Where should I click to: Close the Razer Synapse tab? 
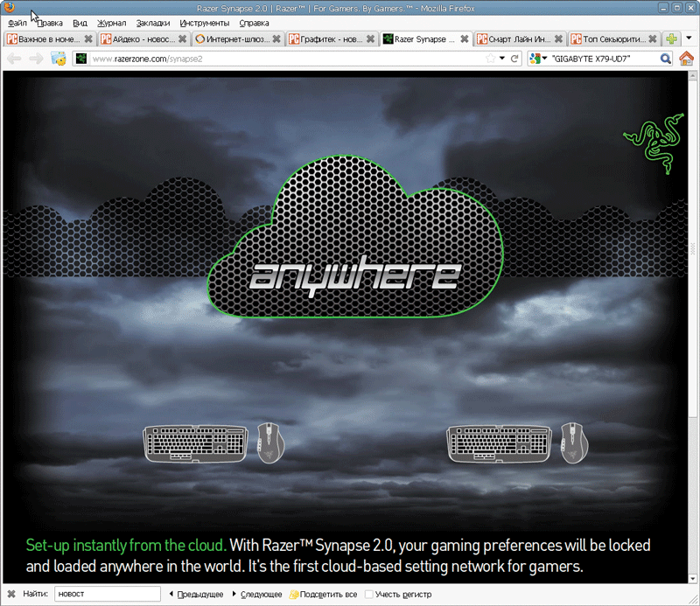pos(465,39)
